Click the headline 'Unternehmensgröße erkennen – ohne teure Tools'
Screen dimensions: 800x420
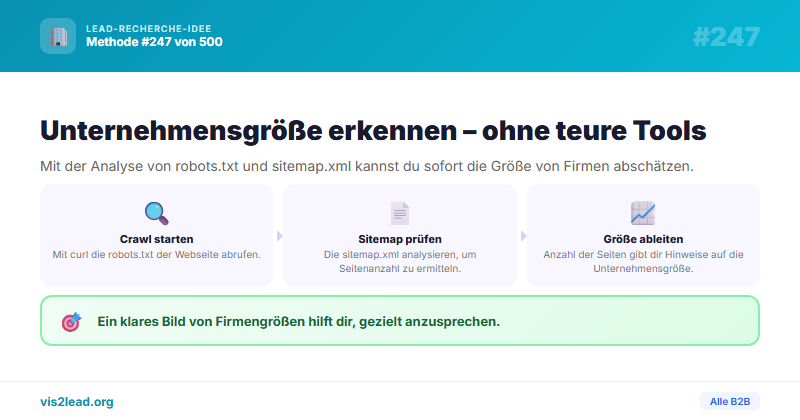pyautogui.click(x=373, y=131)
